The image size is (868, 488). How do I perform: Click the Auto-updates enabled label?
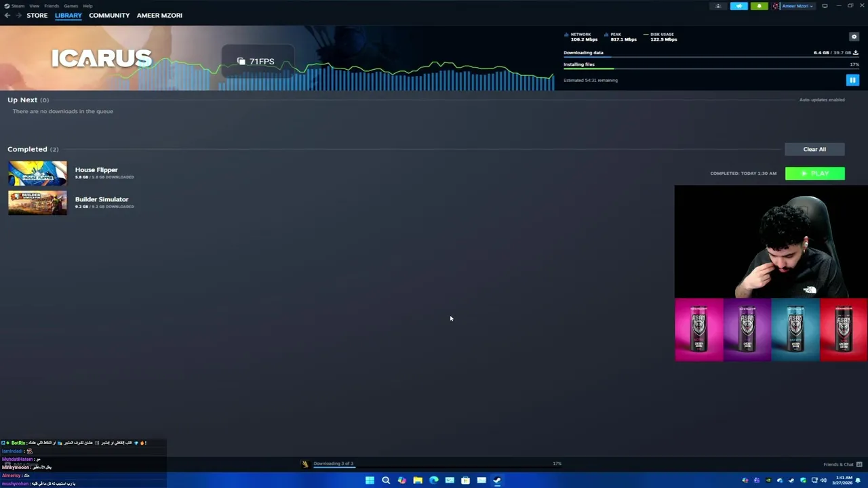(822, 100)
